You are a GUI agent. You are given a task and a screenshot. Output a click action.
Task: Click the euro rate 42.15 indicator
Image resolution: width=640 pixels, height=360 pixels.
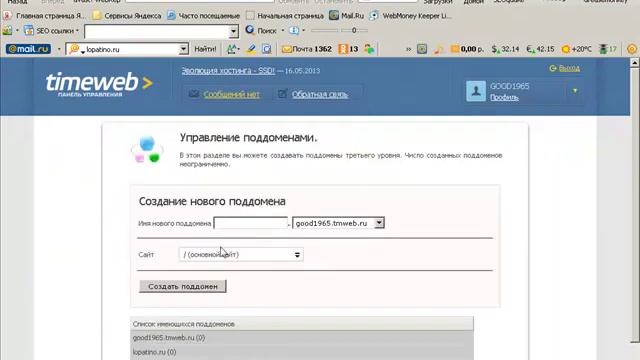tap(540, 49)
